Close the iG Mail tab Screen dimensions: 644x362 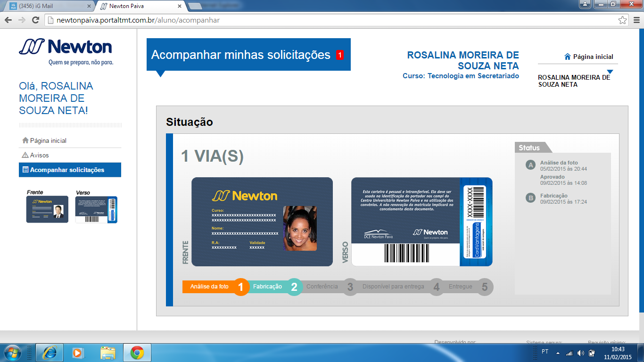point(89,6)
